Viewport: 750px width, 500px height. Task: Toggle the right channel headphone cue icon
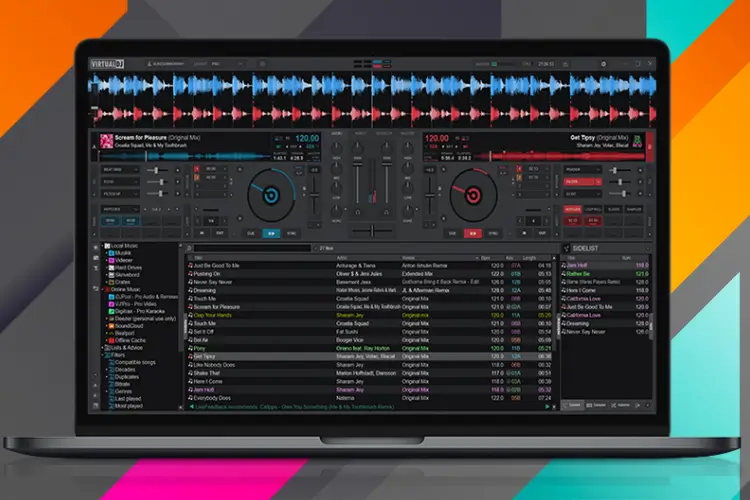click(386, 212)
